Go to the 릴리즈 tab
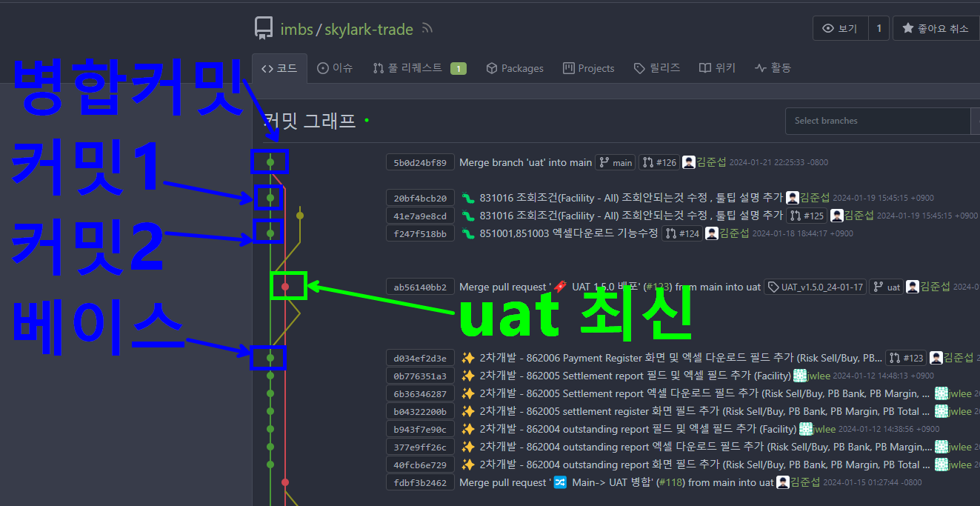 pyautogui.click(x=656, y=68)
